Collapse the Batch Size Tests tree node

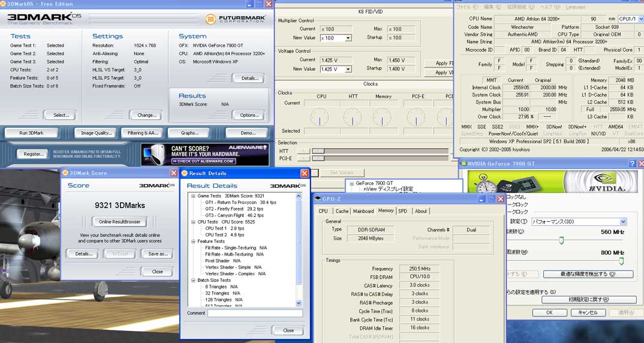(194, 280)
